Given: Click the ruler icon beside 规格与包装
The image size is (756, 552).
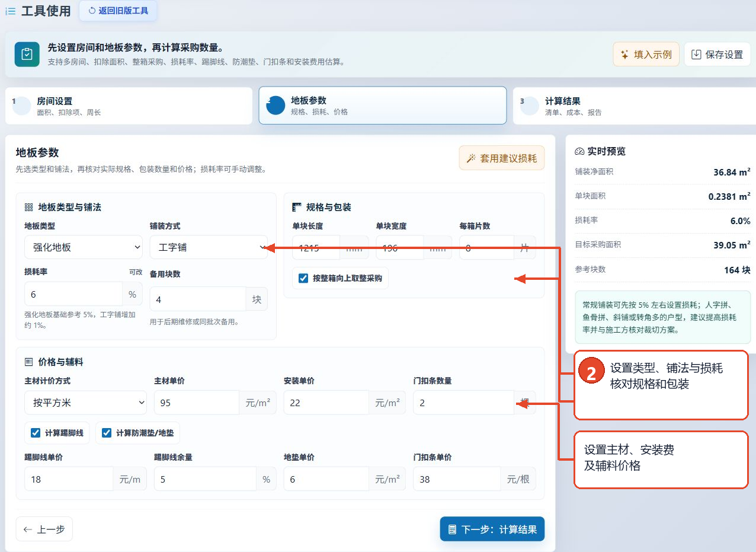Looking at the screenshot, I should pos(297,208).
